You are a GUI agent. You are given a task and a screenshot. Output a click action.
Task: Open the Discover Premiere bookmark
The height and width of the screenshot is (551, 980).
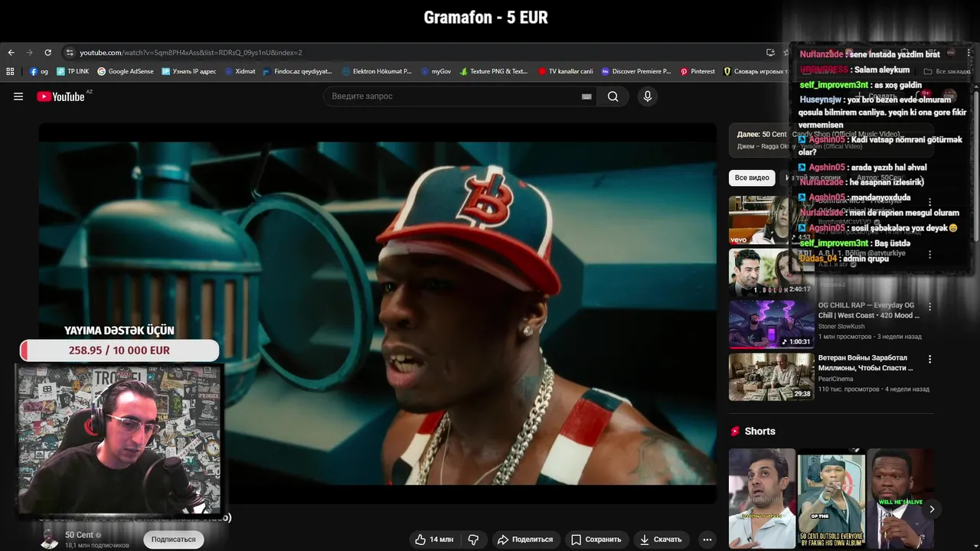[x=636, y=71]
